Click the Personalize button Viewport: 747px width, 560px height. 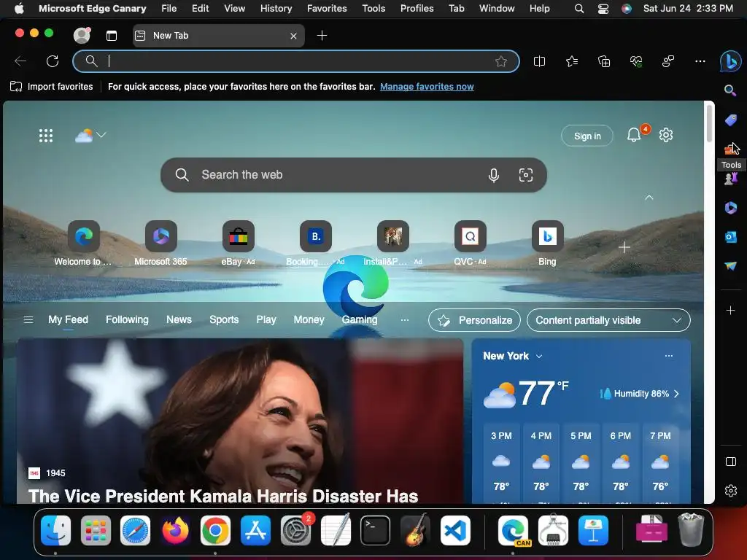coord(474,320)
